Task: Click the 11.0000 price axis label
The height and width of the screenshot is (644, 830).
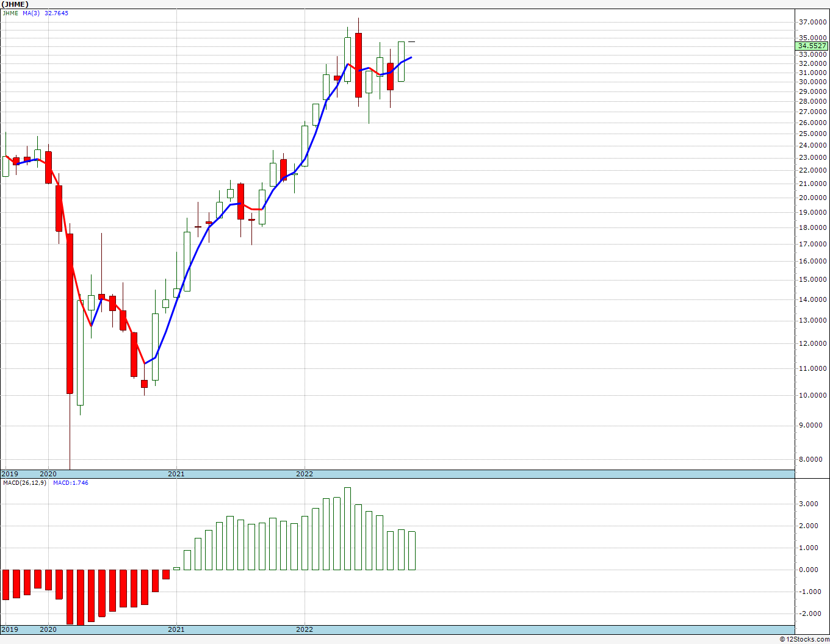Action: tap(814, 368)
